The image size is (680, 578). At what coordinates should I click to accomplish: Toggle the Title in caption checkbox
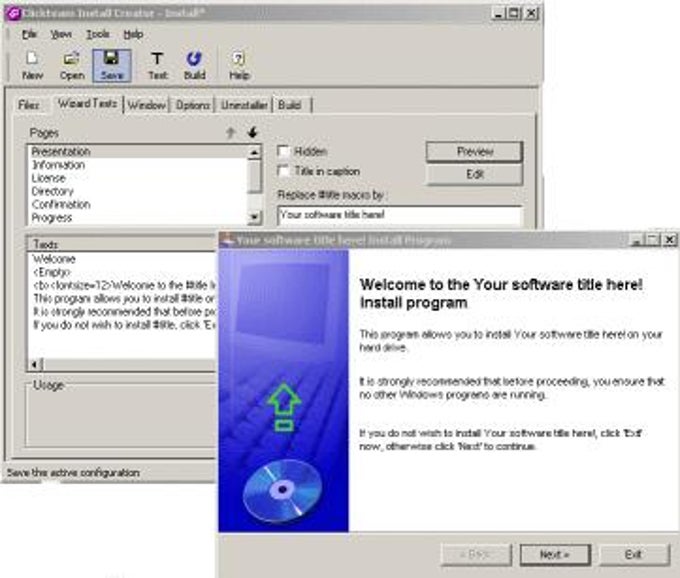283,171
